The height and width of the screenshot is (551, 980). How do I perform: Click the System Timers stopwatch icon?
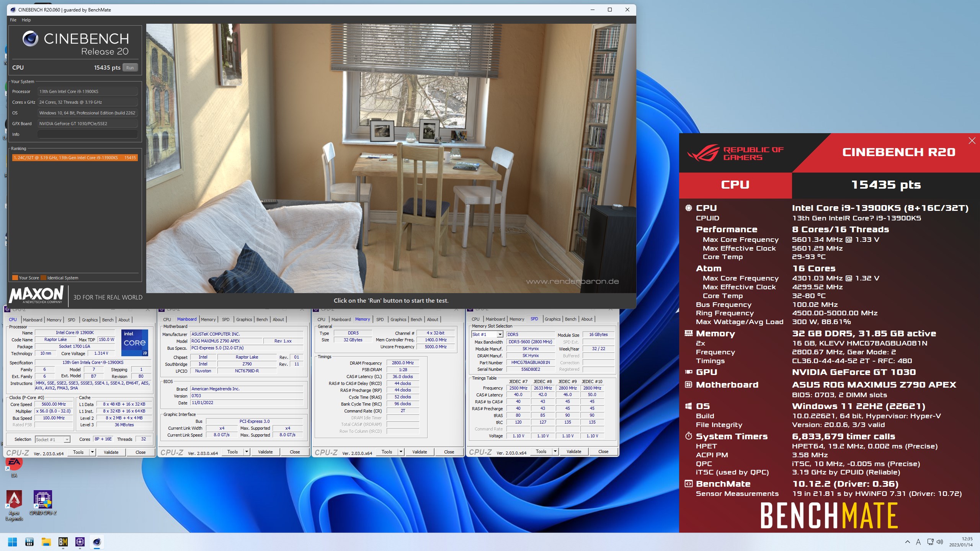688,436
